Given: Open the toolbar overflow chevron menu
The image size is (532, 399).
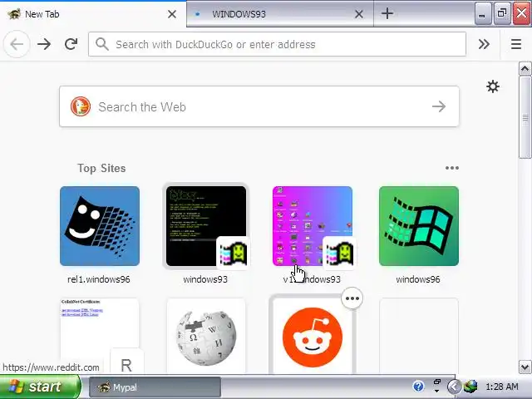Looking at the screenshot, I should (x=484, y=44).
